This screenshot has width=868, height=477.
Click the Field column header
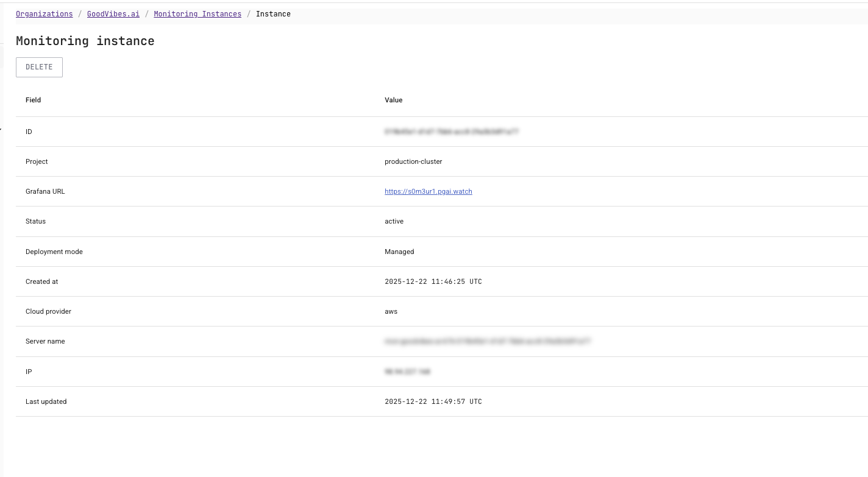tap(33, 100)
